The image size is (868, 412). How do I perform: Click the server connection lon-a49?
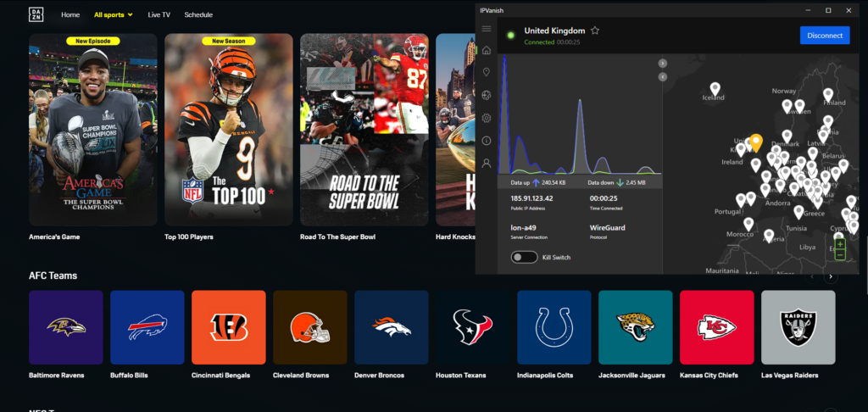[x=522, y=227]
